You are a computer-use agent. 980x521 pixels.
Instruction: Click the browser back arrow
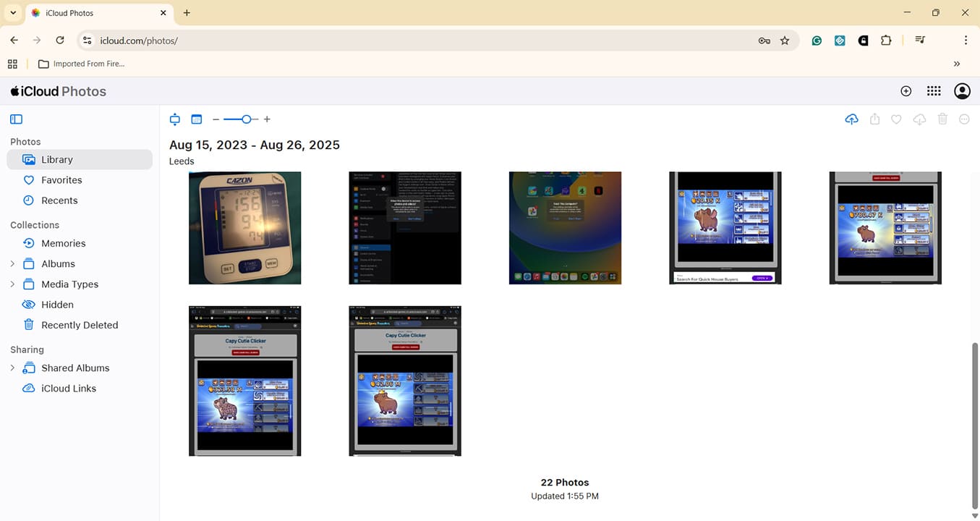click(x=14, y=41)
